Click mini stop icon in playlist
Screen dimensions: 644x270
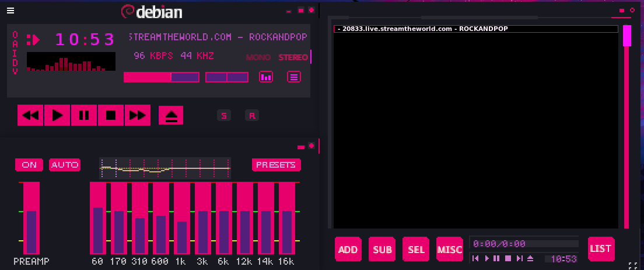point(508,258)
